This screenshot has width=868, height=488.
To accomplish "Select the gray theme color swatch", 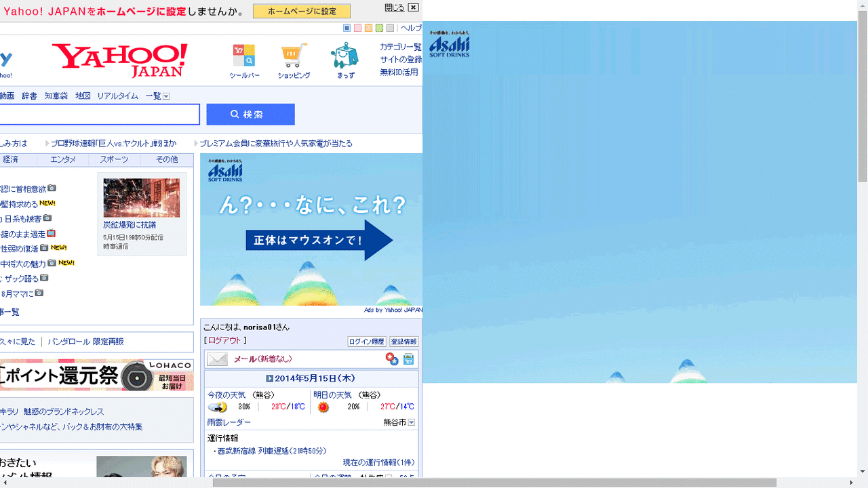I will tap(390, 28).
